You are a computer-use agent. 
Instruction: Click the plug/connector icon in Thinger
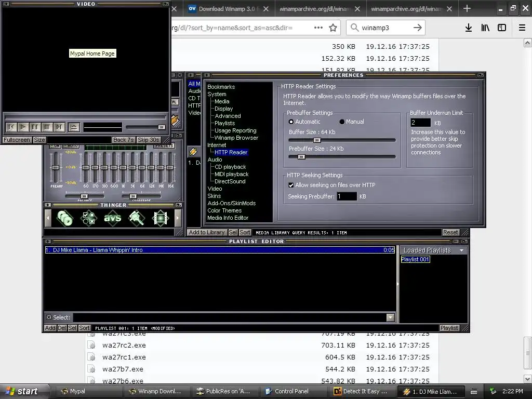pos(137,218)
